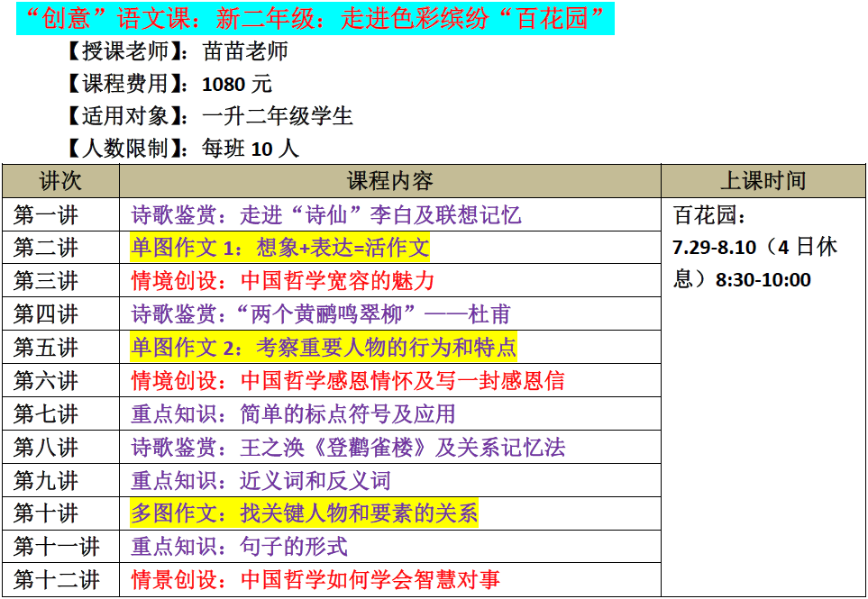Image resolution: width=868 pixels, height=599 pixels.
Task: Click the yellow highlighted 多图作文 lesson
Action: click(304, 513)
